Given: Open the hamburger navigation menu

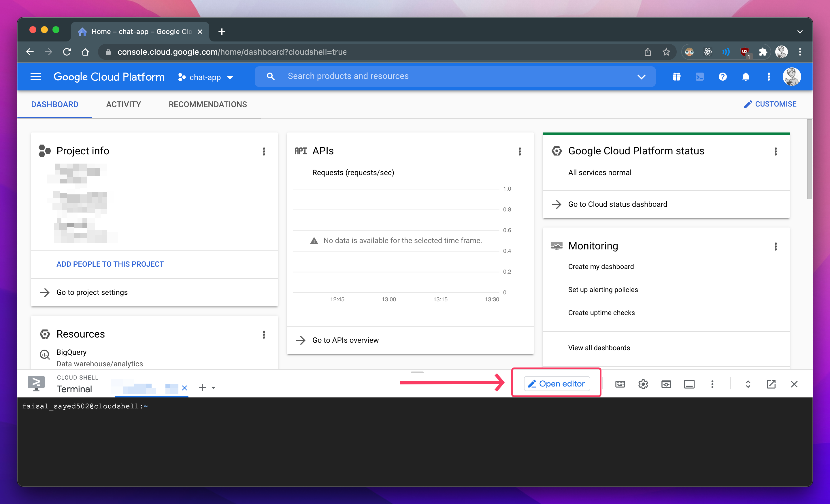Looking at the screenshot, I should coord(36,77).
